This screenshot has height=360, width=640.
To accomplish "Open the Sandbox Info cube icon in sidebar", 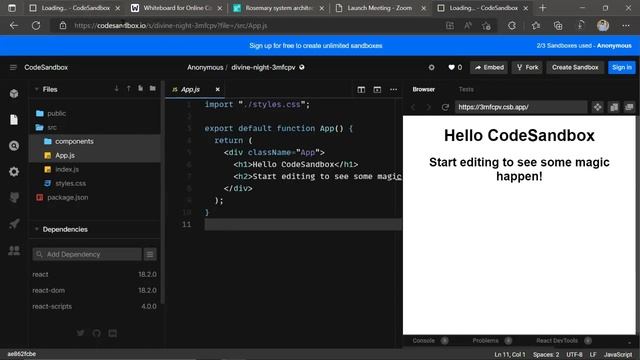I will (14, 93).
